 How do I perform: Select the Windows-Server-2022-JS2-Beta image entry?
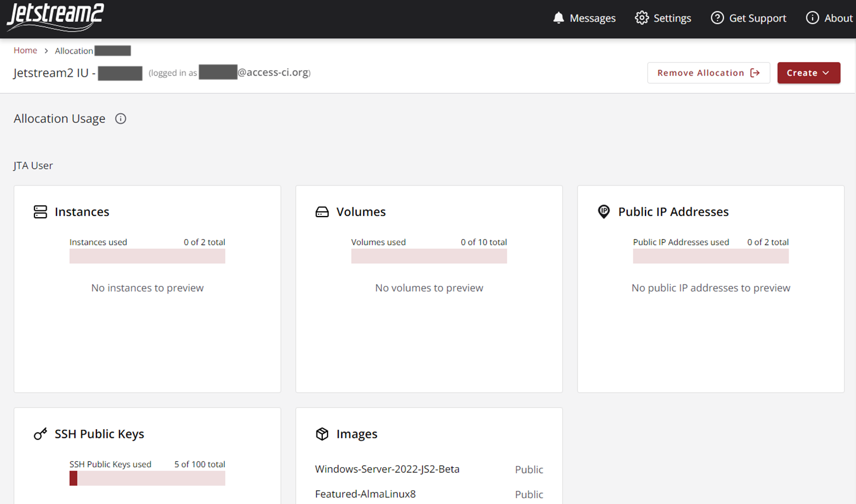coord(387,469)
